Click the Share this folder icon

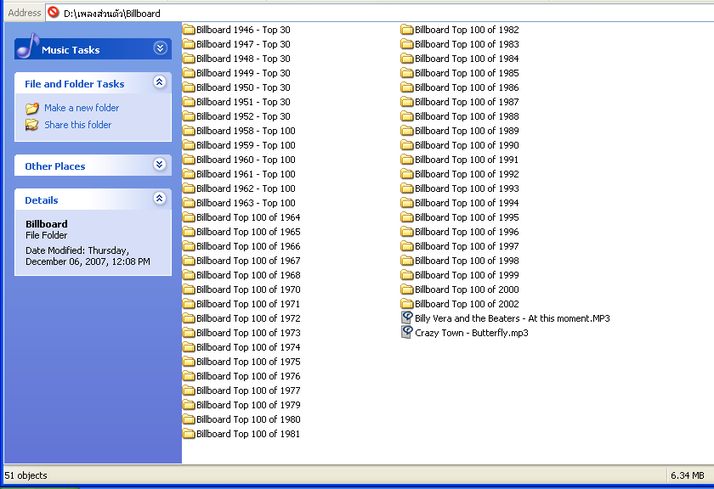pyautogui.click(x=32, y=125)
